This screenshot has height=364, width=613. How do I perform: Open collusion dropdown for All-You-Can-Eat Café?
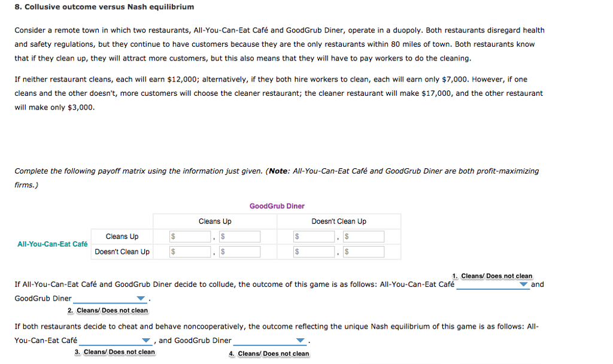tap(493, 284)
